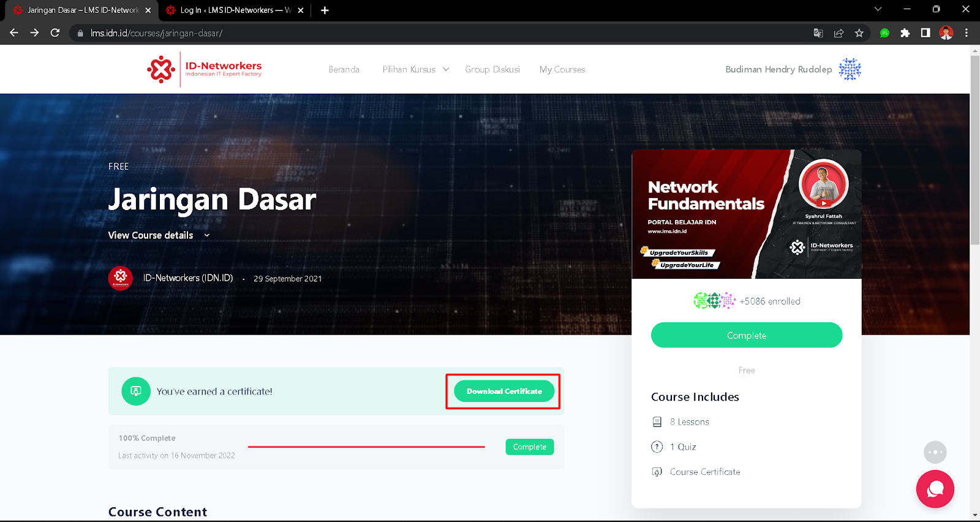Open the Group Diskusi menu item
Screen dimensions: 980x522
492,69
